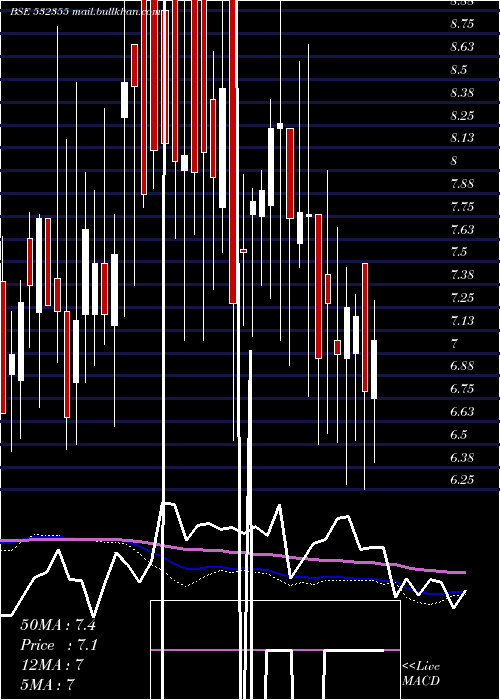Select the 12MA : 7 readout
This screenshot has height=700, width=500.
coord(52,665)
